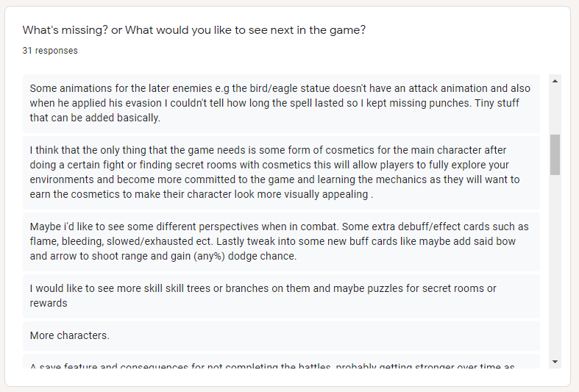The image size is (579, 392).
Task: Click the scrollbar down arrow
Action: coord(555,362)
